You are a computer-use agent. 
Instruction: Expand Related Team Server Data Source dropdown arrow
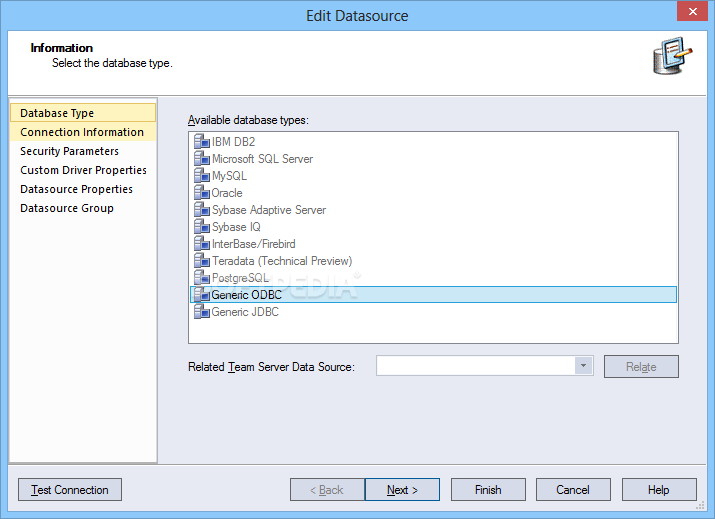583,366
